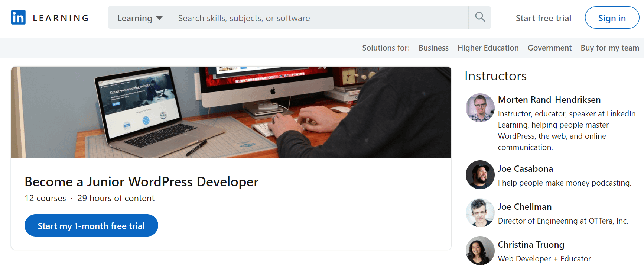
Task: Click the Joe Casabona name link
Action: coord(525,169)
